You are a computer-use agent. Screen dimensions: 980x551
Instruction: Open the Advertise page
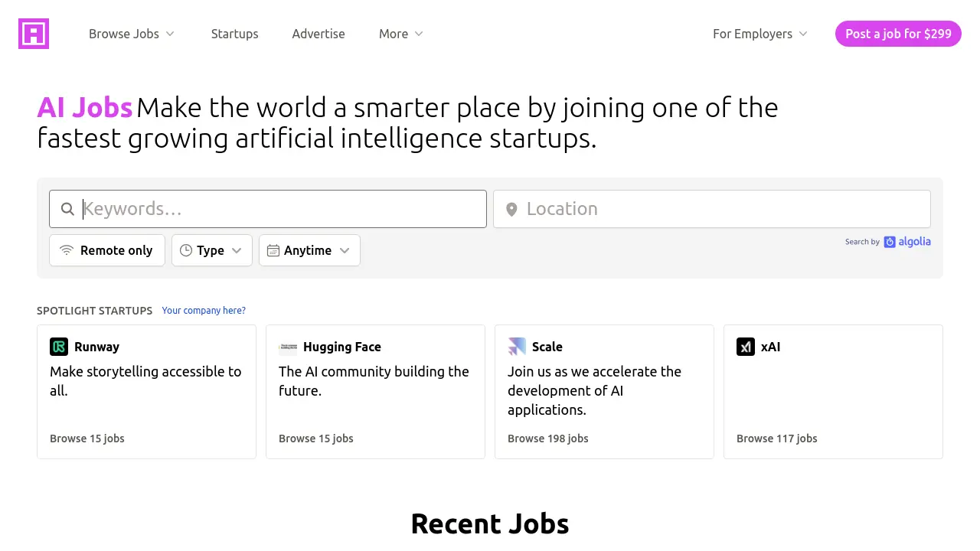tap(318, 34)
